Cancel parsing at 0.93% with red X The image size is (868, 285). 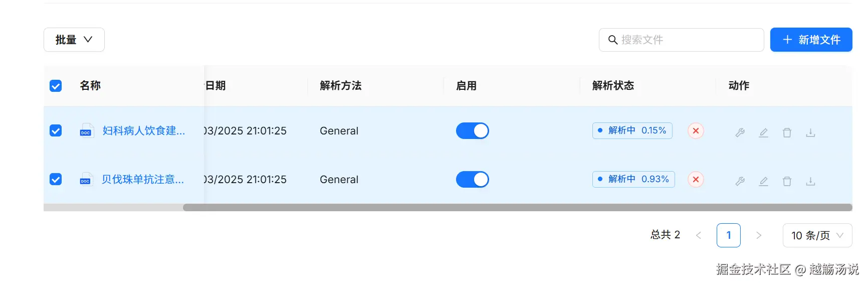tap(696, 179)
